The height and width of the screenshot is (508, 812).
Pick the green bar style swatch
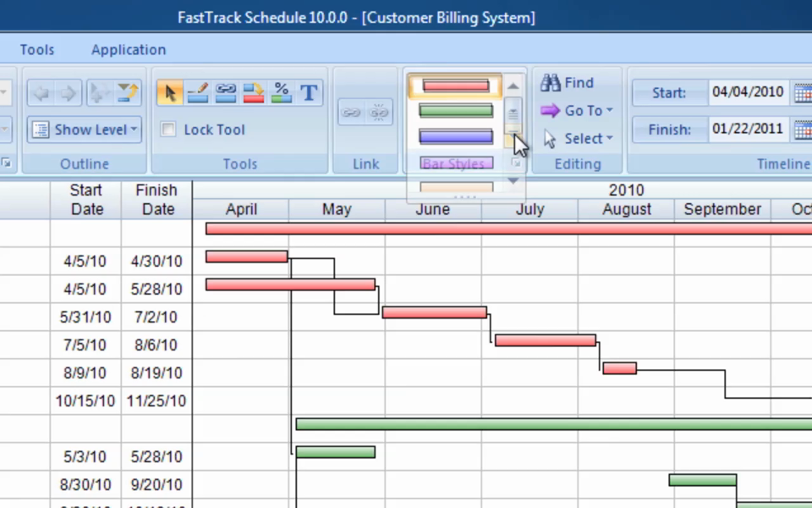[x=456, y=110]
